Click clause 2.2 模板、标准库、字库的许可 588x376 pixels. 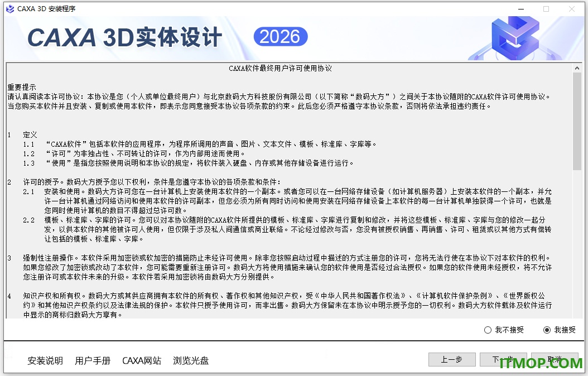click(287, 229)
